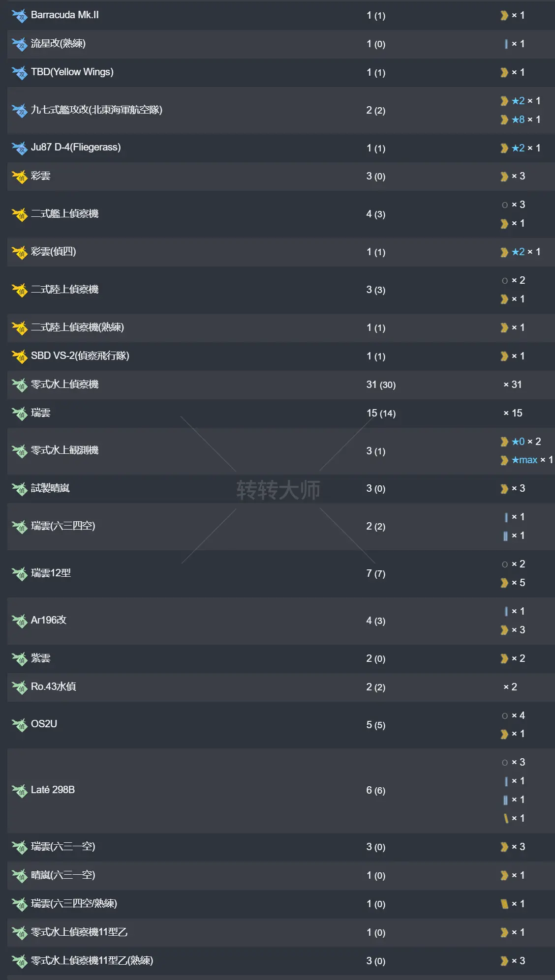The image size is (555, 980).
Task: Click the seaplane icon next to 紫雲
Action: tap(20, 658)
